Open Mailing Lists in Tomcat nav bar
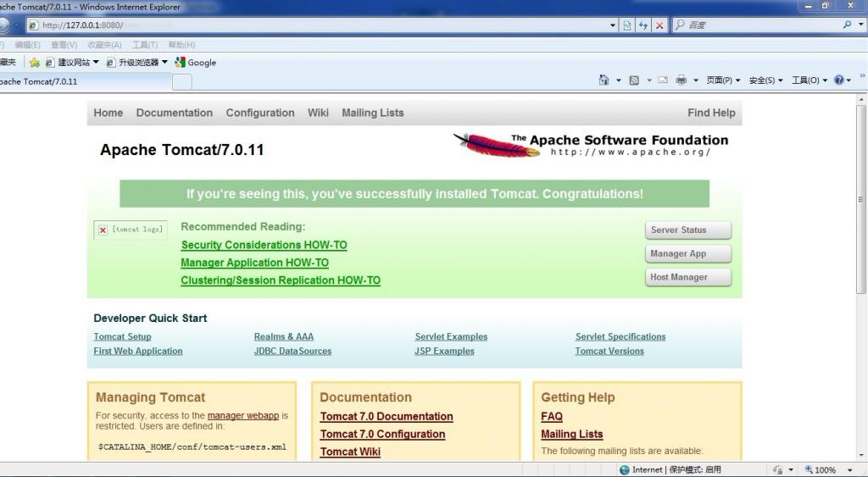Image resolution: width=868 pixels, height=477 pixels. point(373,113)
